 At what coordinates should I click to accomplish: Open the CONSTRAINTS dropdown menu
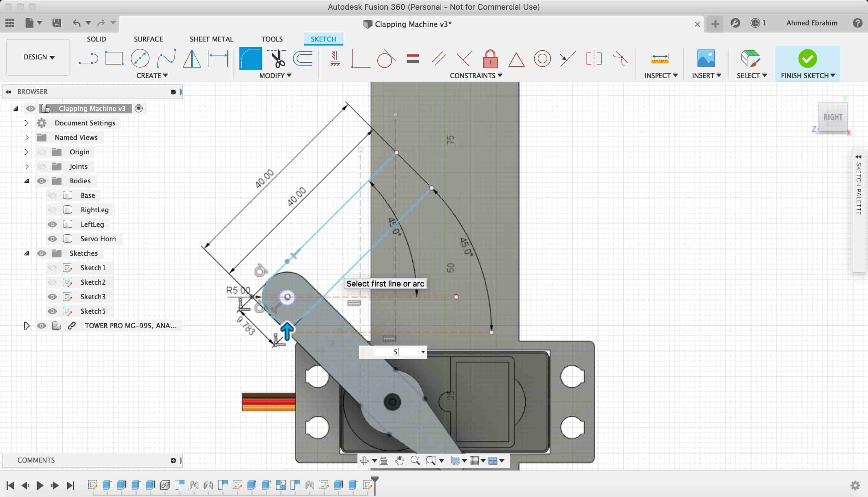[x=476, y=75]
